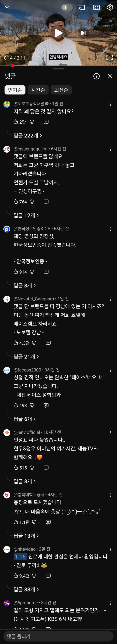
Task: Open the comments info icon
Action: pyautogui.click(x=96, y=76)
